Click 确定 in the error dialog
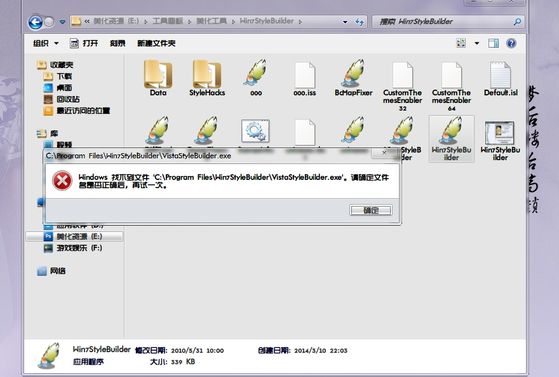This screenshot has height=377, width=559. pos(371,210)
